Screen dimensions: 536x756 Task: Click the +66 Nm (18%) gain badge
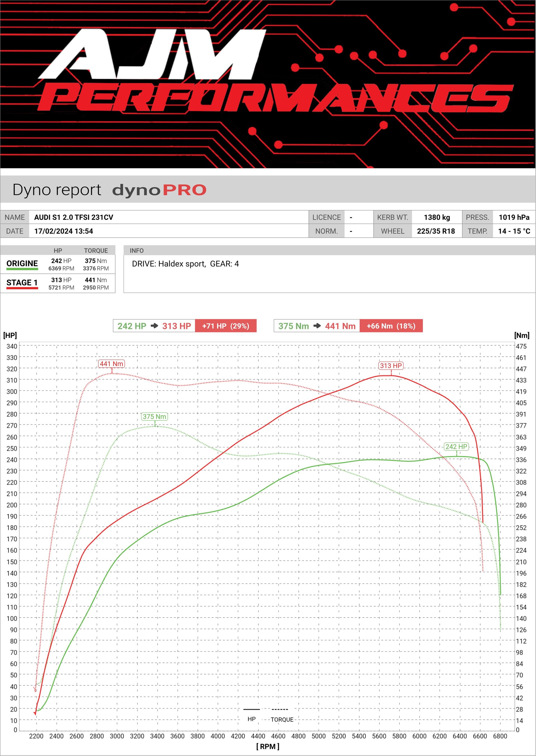[x=391, y=326]
